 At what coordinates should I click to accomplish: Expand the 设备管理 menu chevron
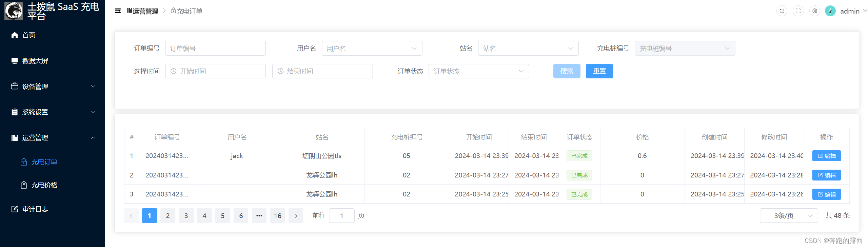click(x=93, y=87)
